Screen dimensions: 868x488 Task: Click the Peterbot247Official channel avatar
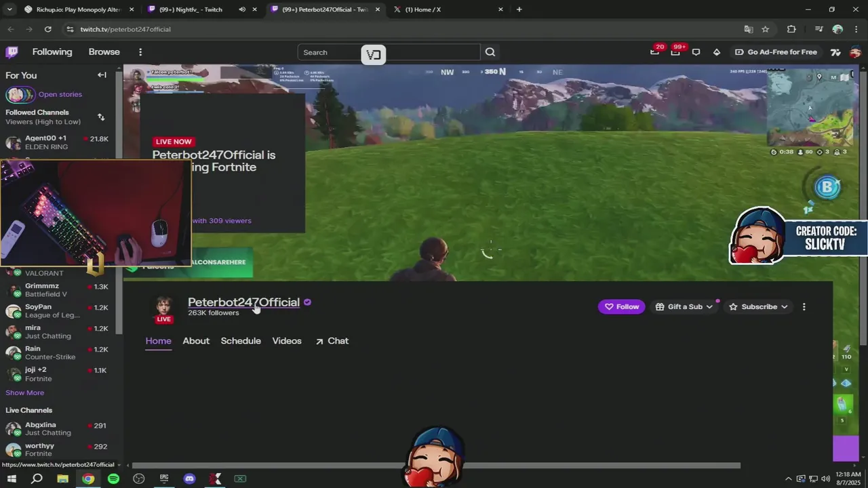(163, 307)
